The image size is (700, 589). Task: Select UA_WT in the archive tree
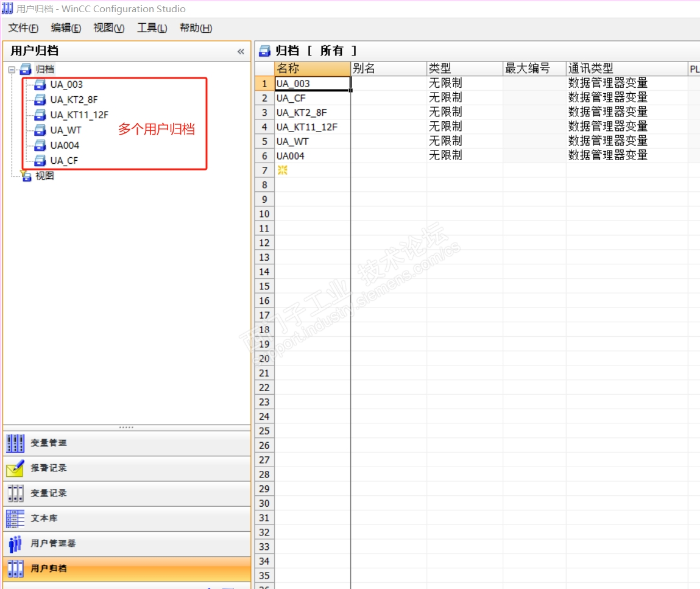tap(66, 130)
